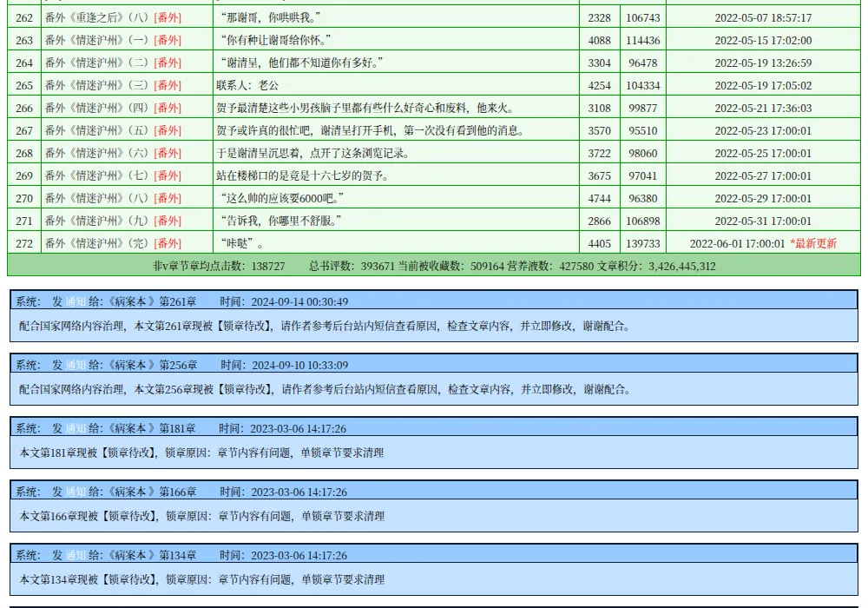Click click count 97041 in row 269
This screenshot has width=868, height=608.
(643, 176)
